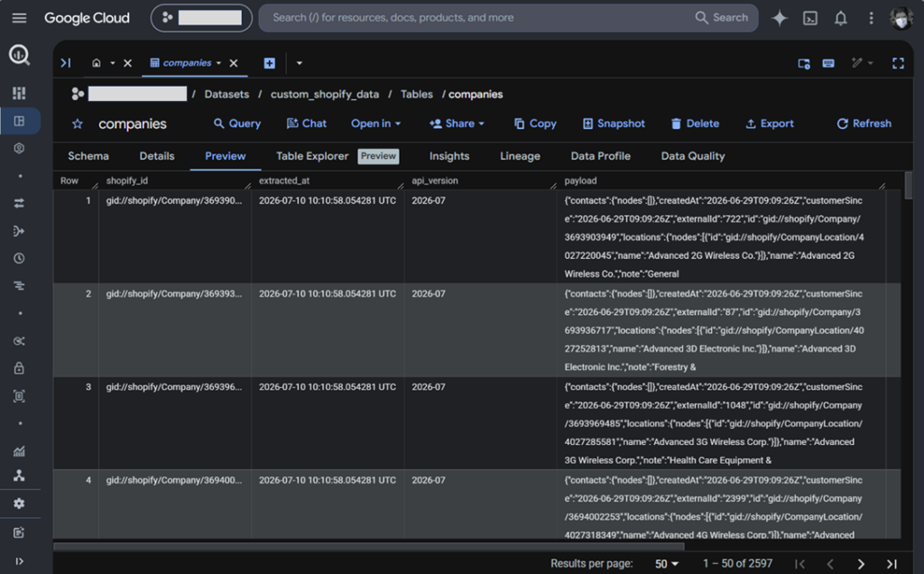Open the user account avatar
The width and height of the screenshot is (924, 574).
point(901,18)
